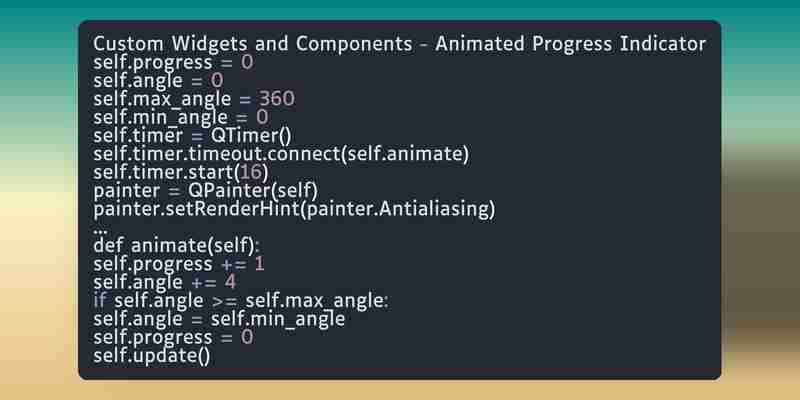Click the 'if' keyword in the condition line
The width and height of the screenshot is (800, 400).
(100, 301)
